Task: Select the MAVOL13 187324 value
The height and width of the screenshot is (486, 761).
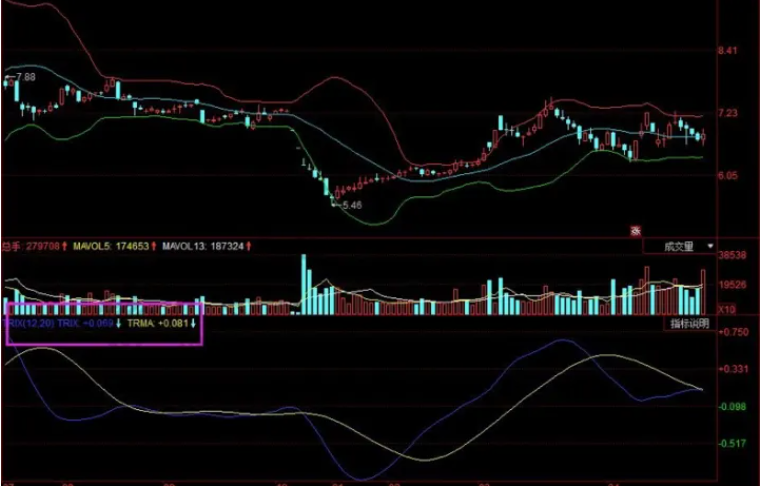Action: click(x=207, y=247)
